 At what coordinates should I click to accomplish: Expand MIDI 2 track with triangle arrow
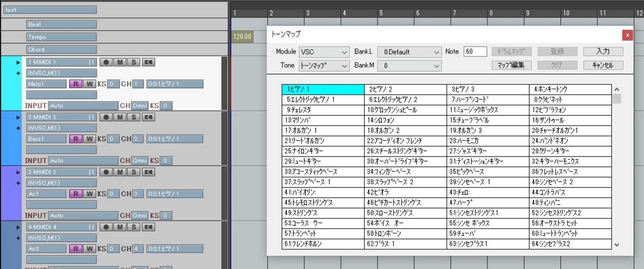(18, 118)
